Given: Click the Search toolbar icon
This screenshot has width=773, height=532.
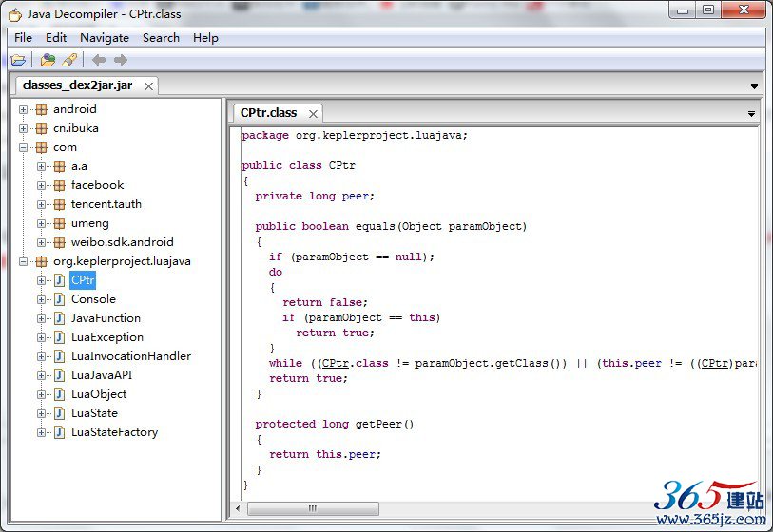Looking at the screenshot, I should pyautogui.click(x=69, y=60).
